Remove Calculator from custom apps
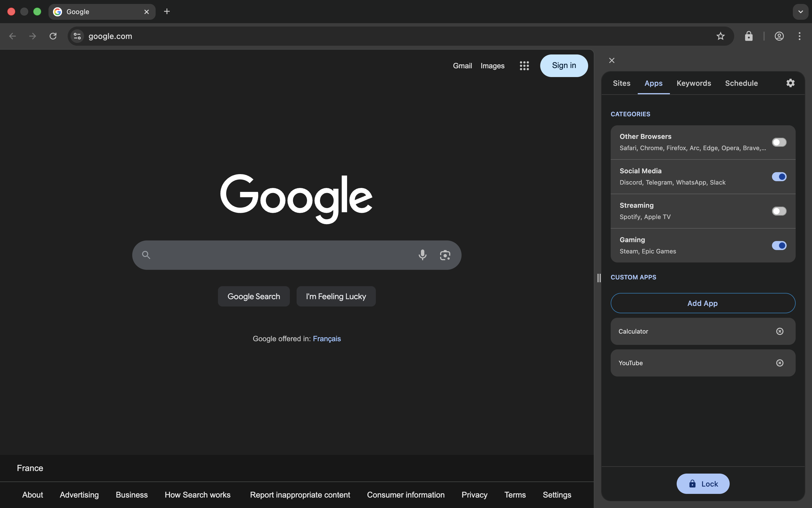The height and width of the screenshot is (508, 812). click(x=780, y=331)
